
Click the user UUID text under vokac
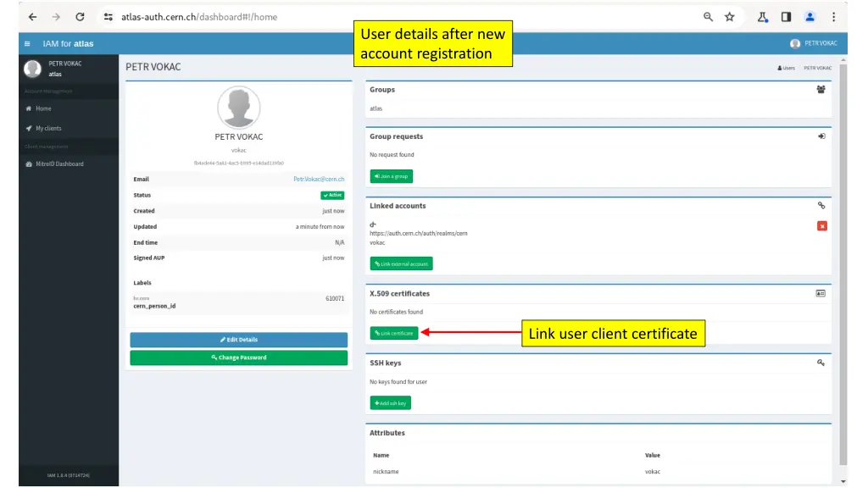[x=238, y=164]
